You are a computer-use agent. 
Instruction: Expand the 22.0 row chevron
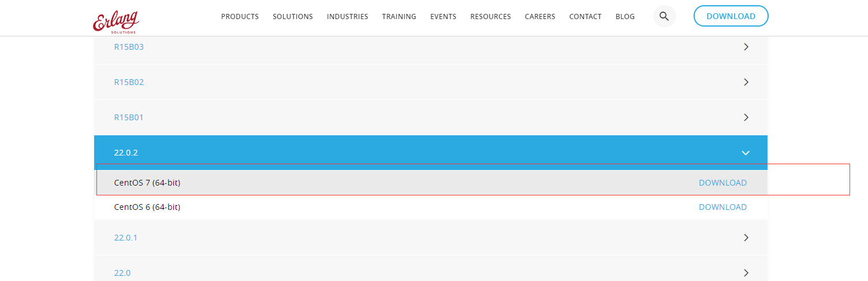tap(746, 273)
